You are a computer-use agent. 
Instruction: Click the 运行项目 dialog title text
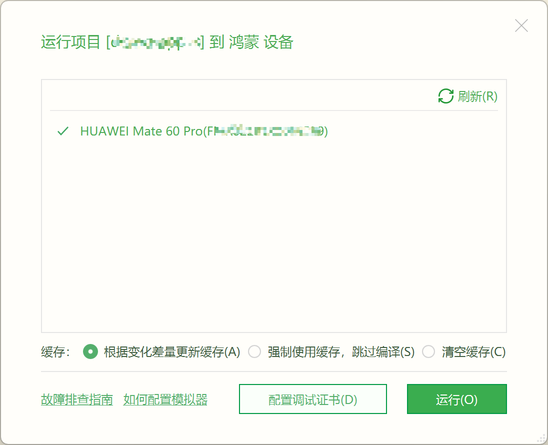coord(71,42)
